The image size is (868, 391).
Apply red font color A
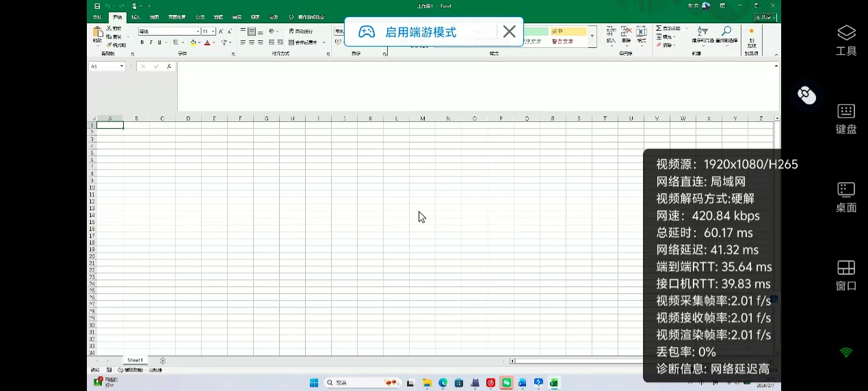[x=207, y=42]
